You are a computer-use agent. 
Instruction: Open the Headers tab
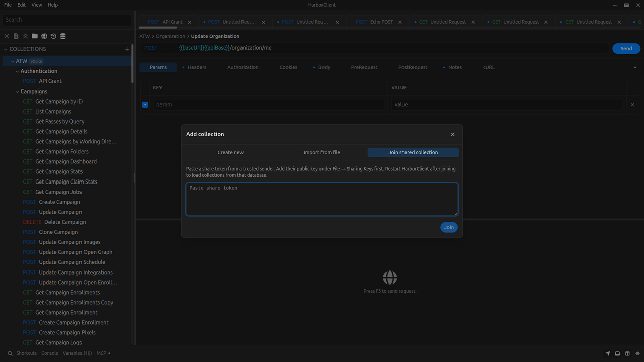[197, 67]
